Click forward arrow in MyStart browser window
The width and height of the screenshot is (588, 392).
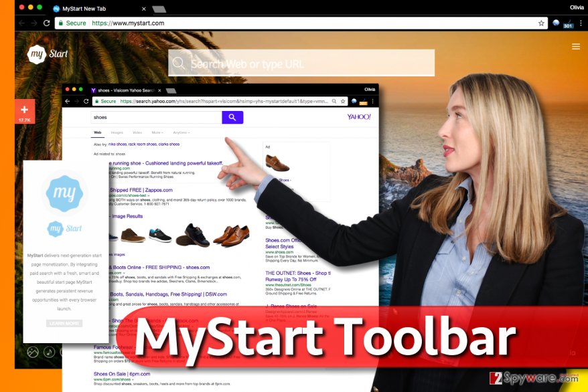(34, 23)
